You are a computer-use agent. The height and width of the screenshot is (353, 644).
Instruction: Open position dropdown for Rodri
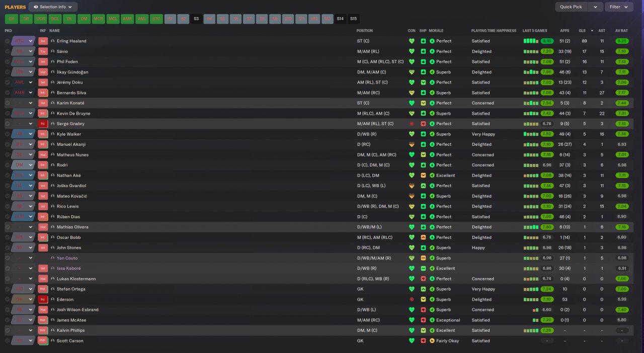30,165
